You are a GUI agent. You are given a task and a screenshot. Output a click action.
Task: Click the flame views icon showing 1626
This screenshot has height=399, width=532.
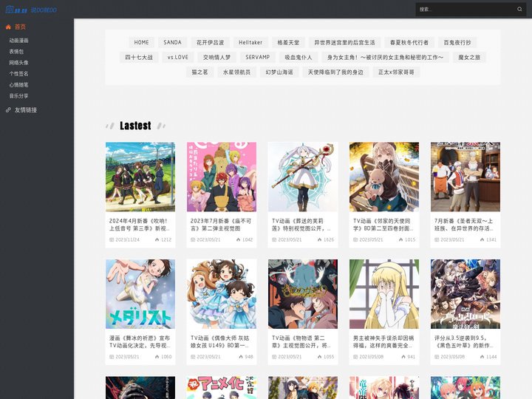319,239
